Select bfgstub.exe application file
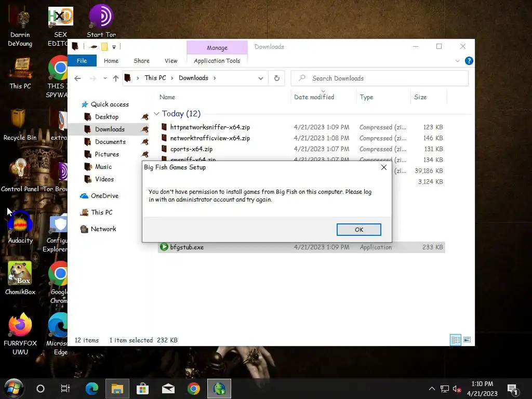Viewport: 532px width, 399px height. pos(301,247)
